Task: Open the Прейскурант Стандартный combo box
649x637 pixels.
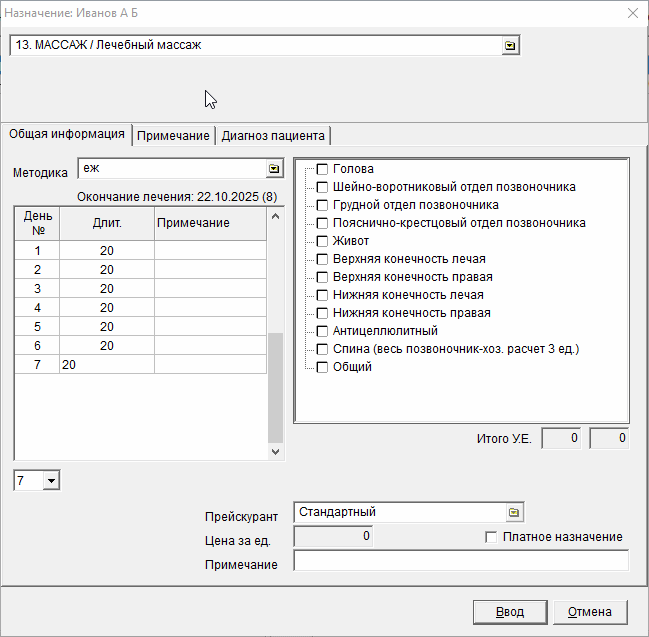Action: [x=400, y=512]
